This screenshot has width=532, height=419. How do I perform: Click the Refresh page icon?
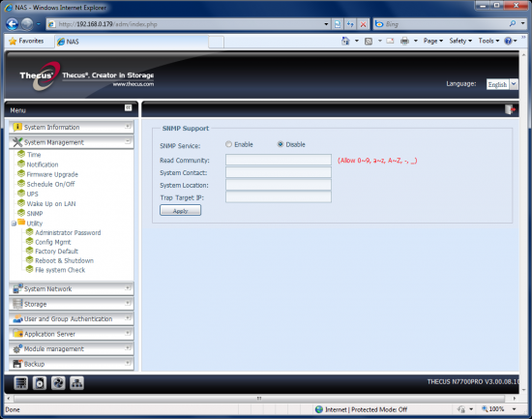[x=350, y=24]
